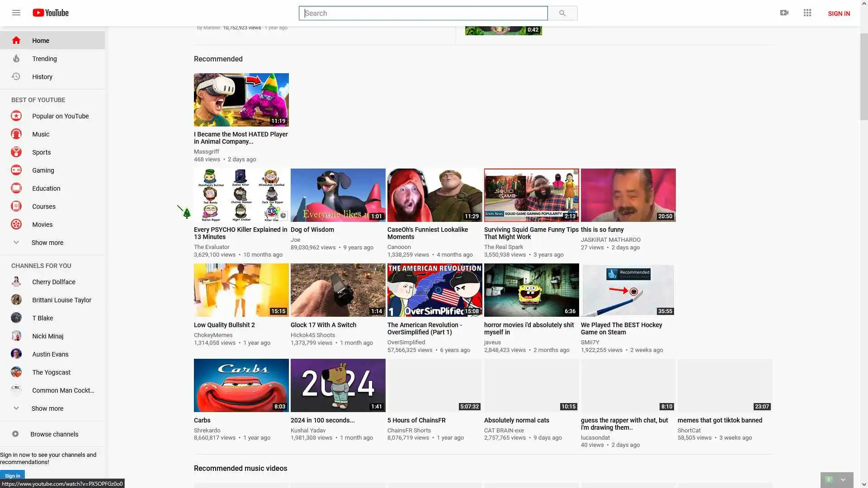Expand Show more under Channels for You

tap(47, 408)
